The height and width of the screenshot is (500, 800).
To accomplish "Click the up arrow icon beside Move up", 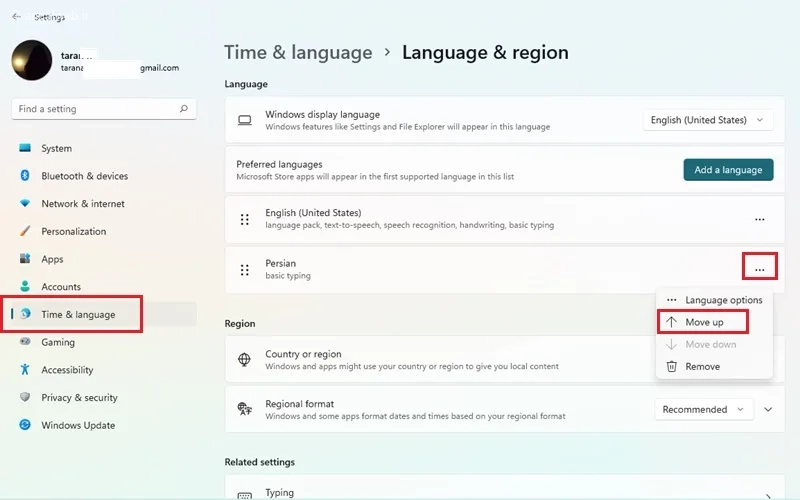I will [671, 322].
